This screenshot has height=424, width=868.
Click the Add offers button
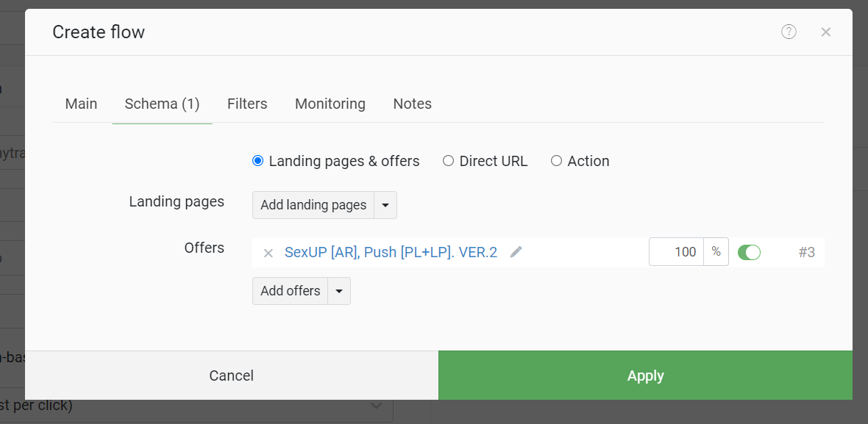(x=290, y=291)
